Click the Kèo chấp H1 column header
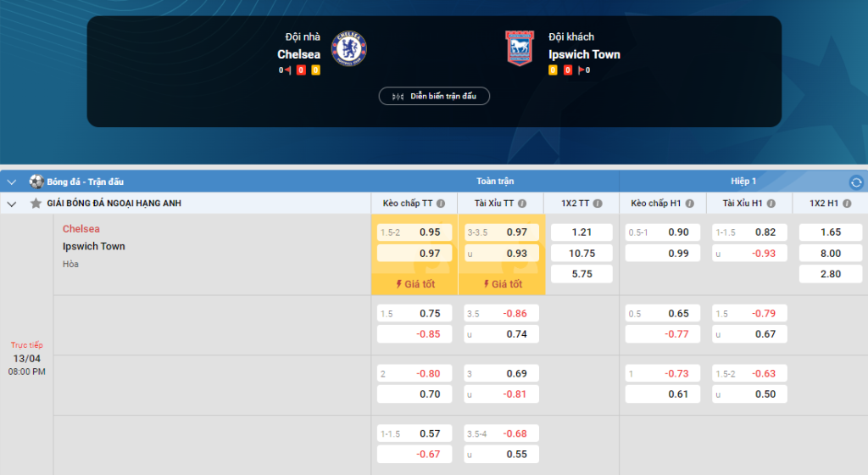 coord(656,204)
